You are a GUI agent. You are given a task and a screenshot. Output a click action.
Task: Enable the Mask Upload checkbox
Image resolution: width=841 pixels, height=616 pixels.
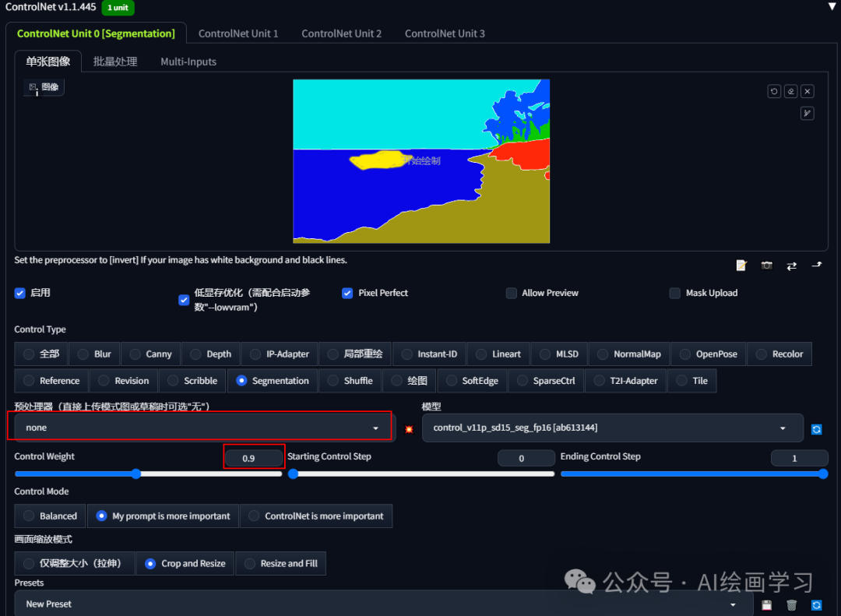[x=674, y=293]
